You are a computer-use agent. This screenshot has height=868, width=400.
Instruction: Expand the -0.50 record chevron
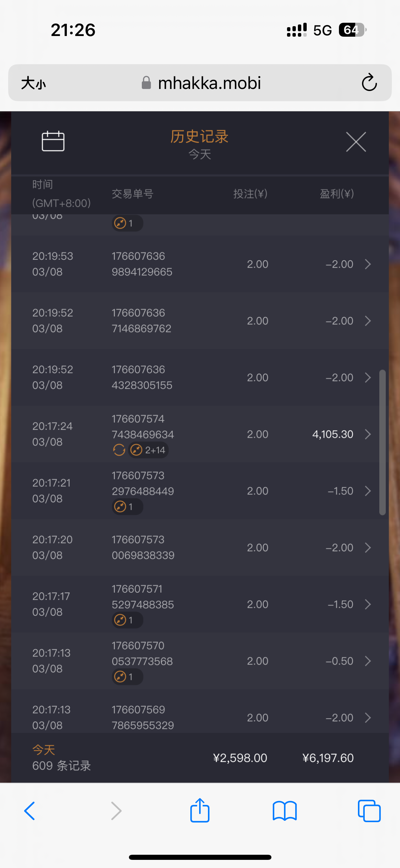368,661
